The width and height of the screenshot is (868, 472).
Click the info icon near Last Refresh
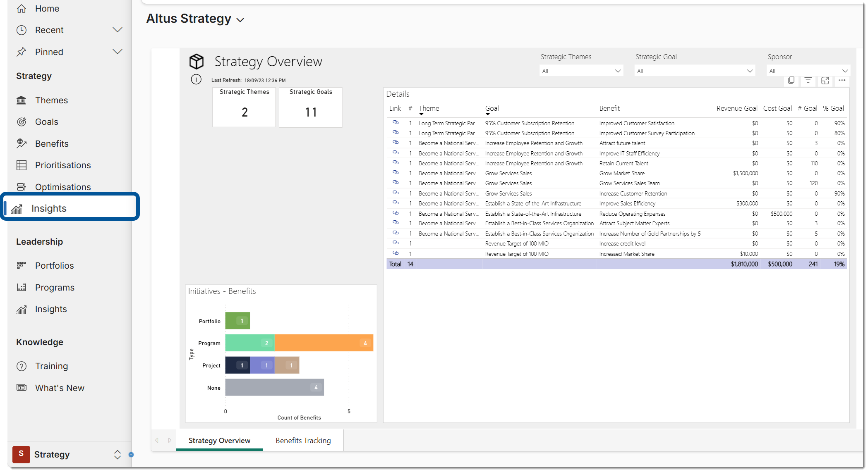196,79
